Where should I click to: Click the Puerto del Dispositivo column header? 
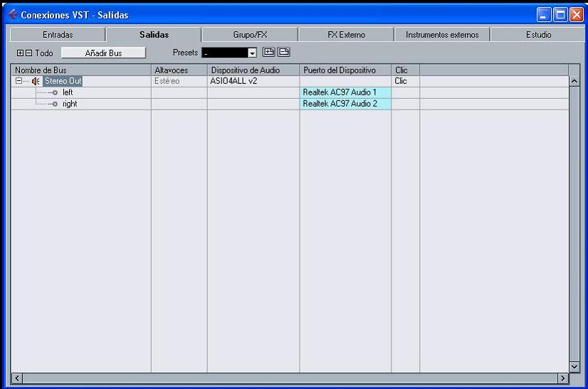345,70
